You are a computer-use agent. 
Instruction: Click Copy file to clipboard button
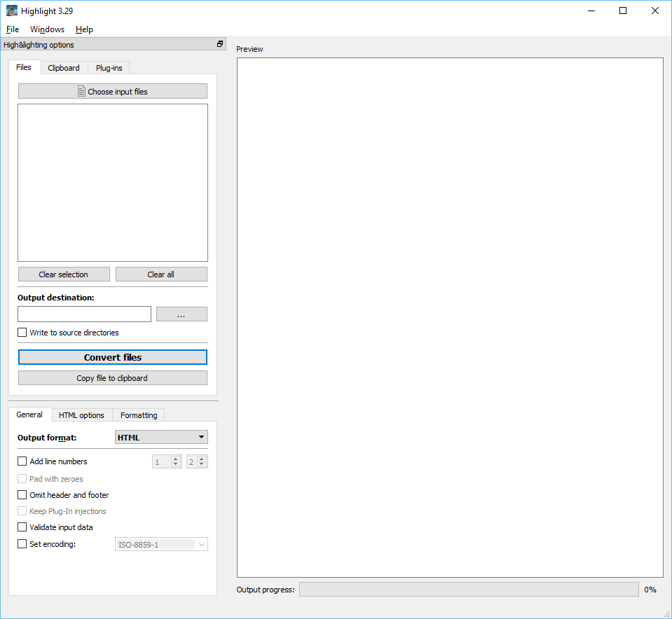(x=113, y=378)
